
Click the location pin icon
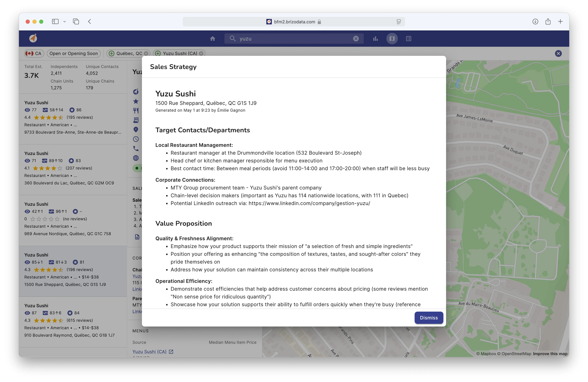[136, 129]
